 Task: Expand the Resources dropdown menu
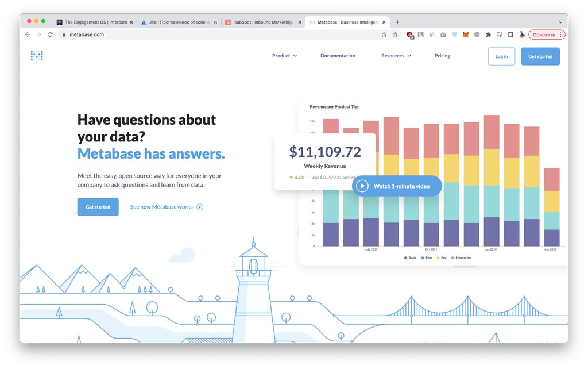click(396, 56)
